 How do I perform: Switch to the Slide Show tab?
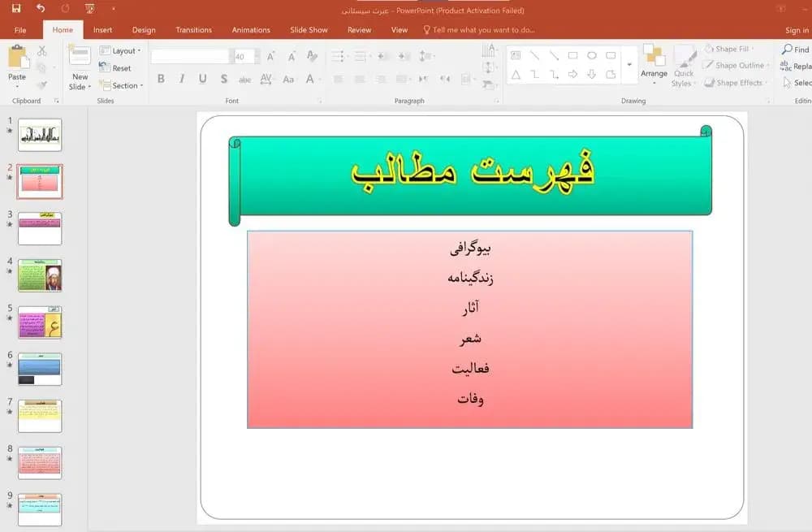pos(309,30)
